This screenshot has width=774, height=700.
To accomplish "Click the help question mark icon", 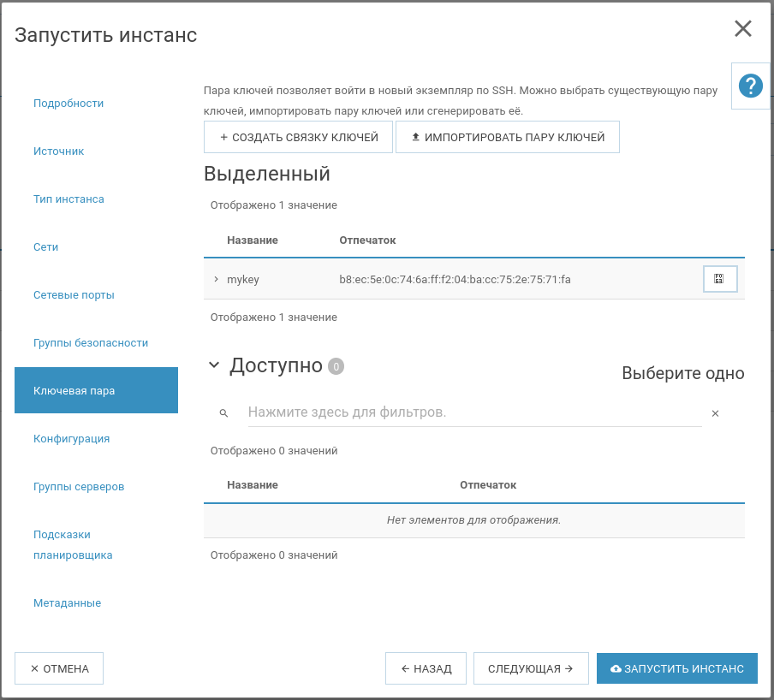I will pos(750,86).
